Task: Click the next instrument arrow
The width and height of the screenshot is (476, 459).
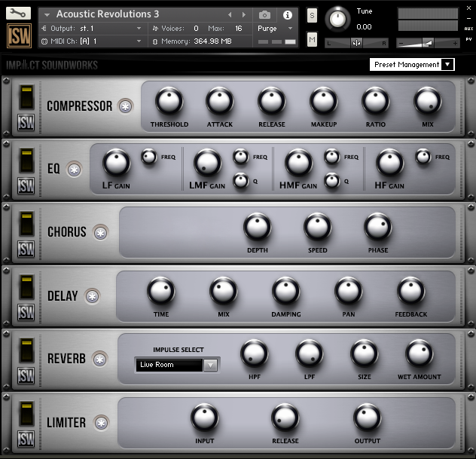Action: [243, 14]
